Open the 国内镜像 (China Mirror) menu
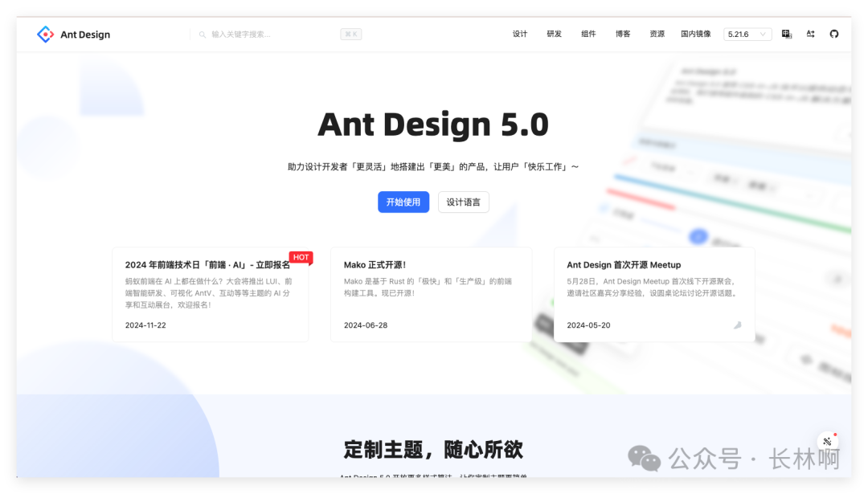 (x=694, y=34)
